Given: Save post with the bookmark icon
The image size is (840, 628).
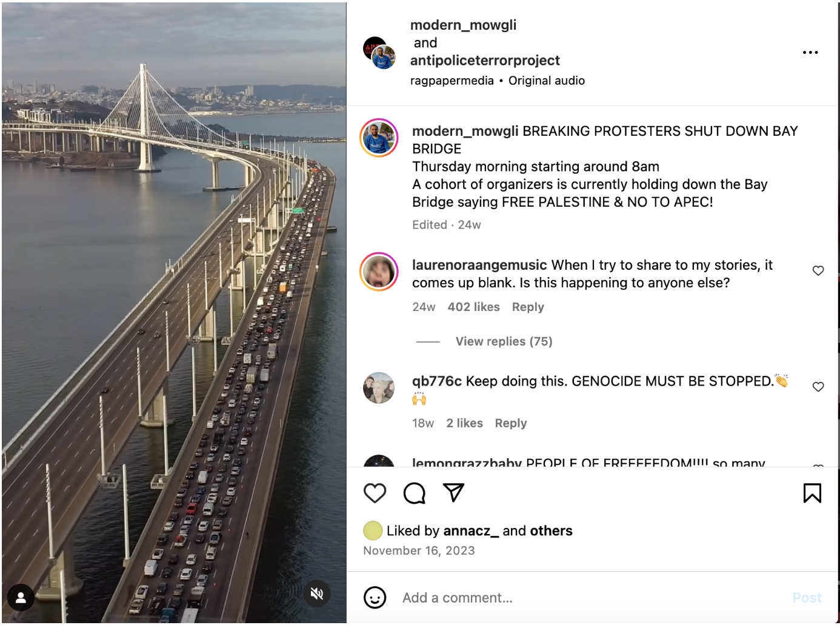Looking at the screenshot, I should click(x=812, y=493).
